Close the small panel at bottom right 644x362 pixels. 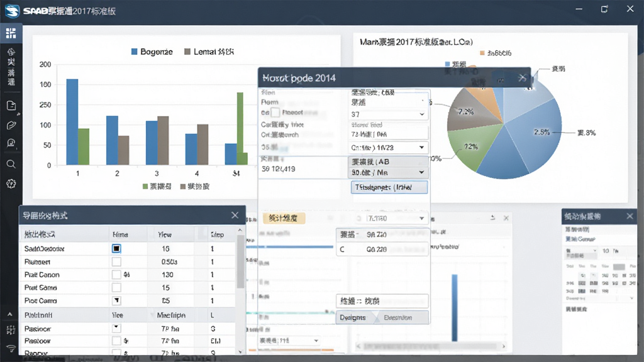[630, 216]
